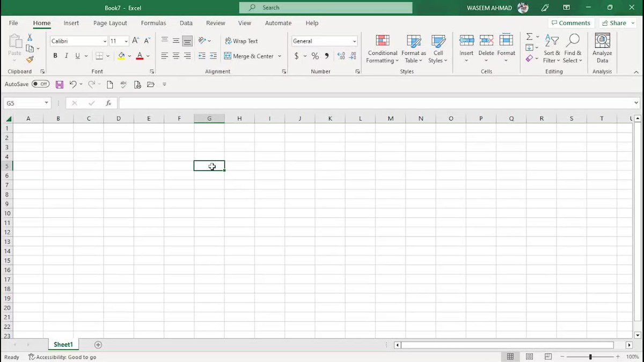
Task: Decrease font size with the small A icon
Action: click(x=147, y=41)
